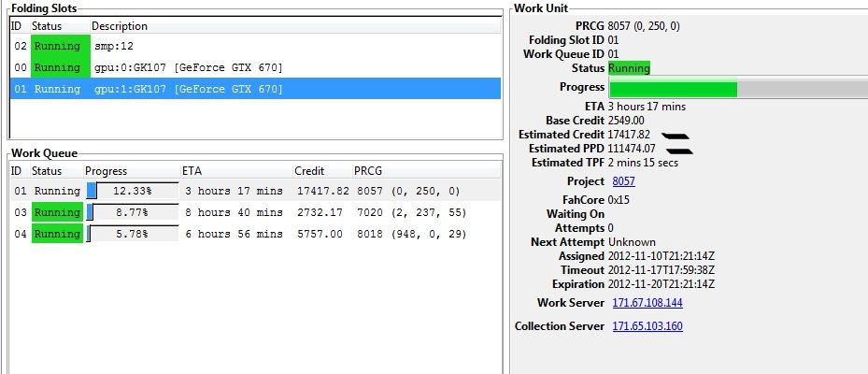Click the green Running status in Work Unit panel
The height and width of the screenshot is (374, 868).
[x=628, y=68]
